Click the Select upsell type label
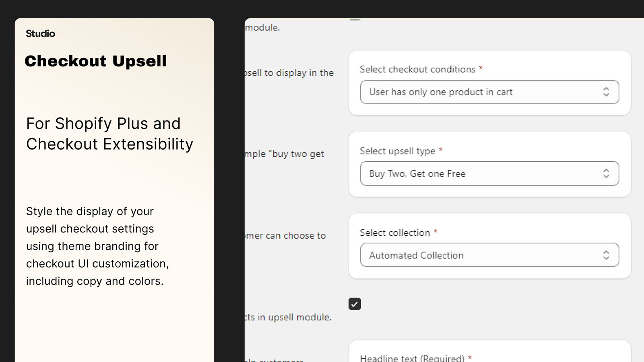644x362 pixels. (397, 151)
